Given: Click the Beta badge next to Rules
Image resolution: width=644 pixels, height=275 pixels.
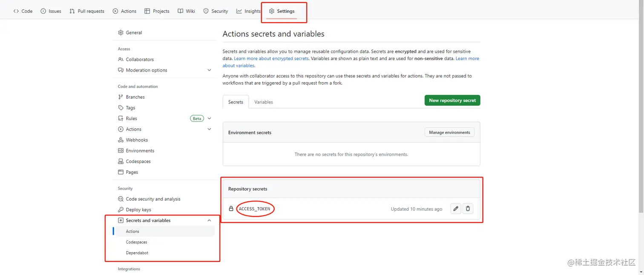Looking at the screenshot, I should (x=197, y=118).
